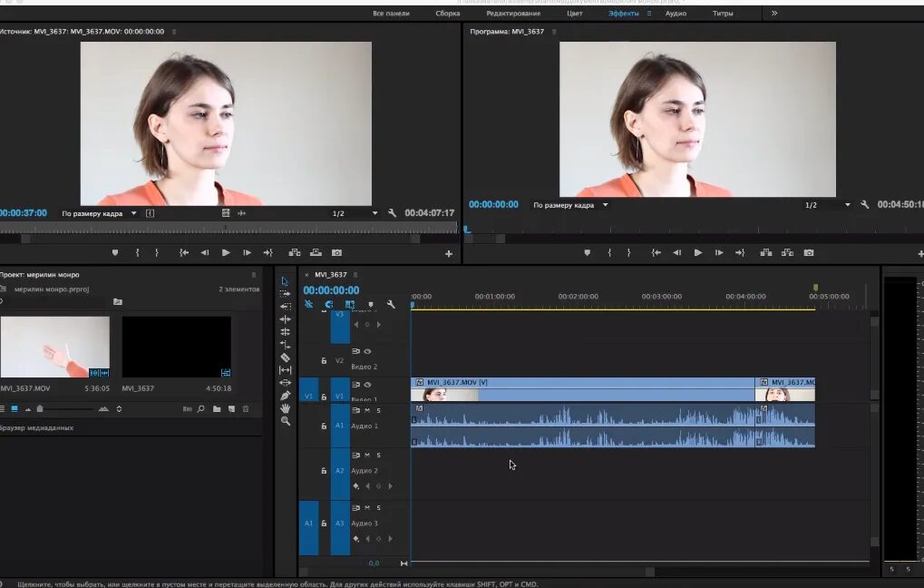This screenshot has height=588, width=924.
Task: Open the Source monitor 'По размеру кадра' zoom dropdown
Action: [99, 213]
